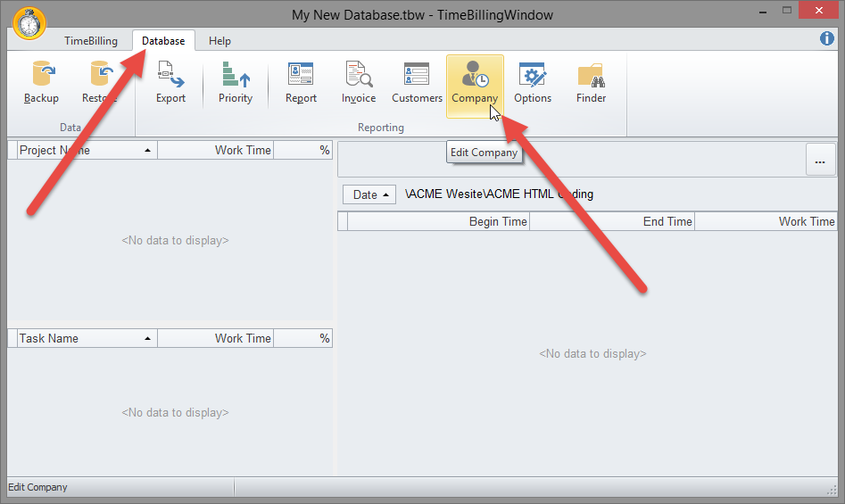845x504 pixels.
Task: Click the Backup database icon
Action: click(x=41, y=82)
